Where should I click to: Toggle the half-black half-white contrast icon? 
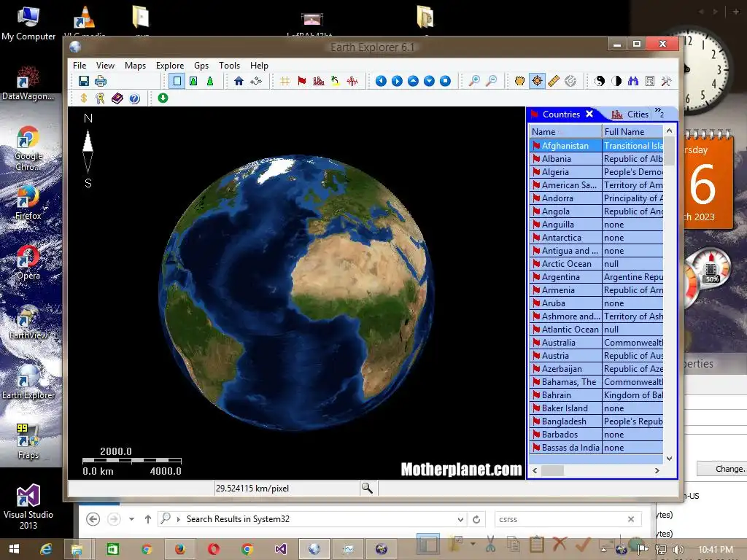[616, 81]
